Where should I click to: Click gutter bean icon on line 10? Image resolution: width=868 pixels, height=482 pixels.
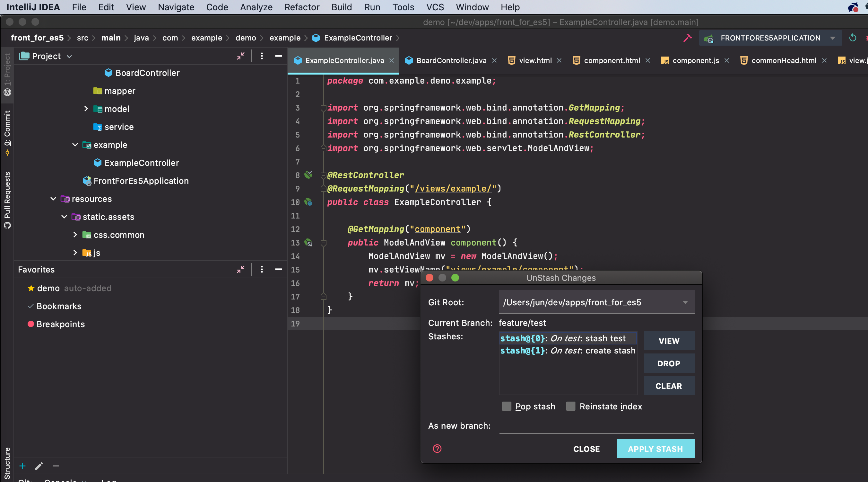coord(308,202)
